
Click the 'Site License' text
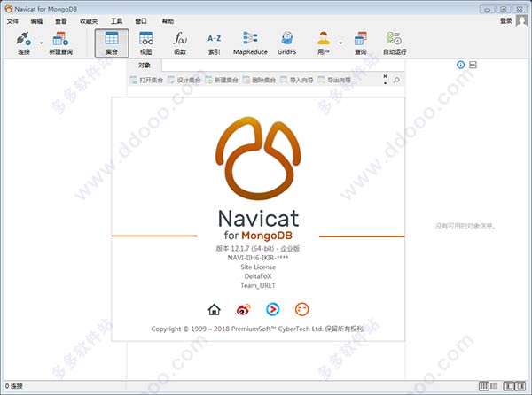(x=258, y=267)
